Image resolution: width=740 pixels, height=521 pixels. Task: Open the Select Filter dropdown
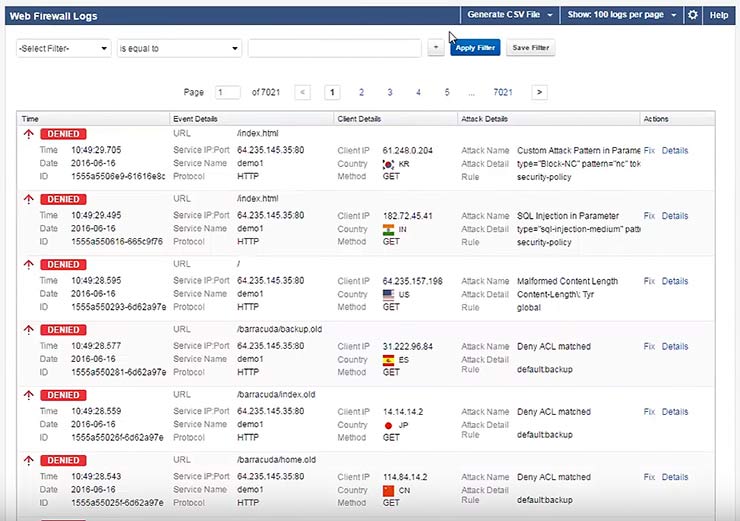pos(63,48)
